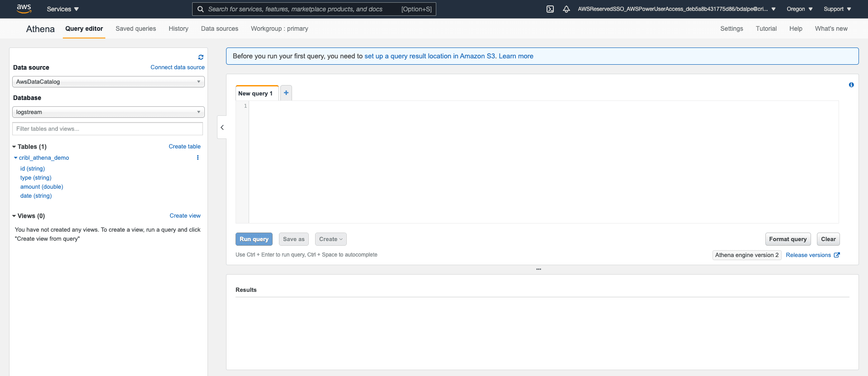This screenshot has height=376, width=868.
Task: Click the query editor info icon
Action: pyautogui.click(x=851, y=85)
